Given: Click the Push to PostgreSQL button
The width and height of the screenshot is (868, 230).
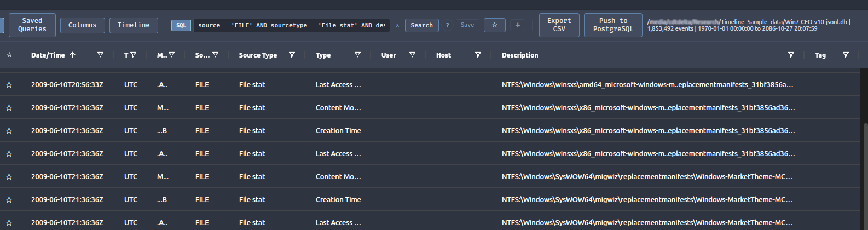Looking at the screenshot, I should tap(613, 25).
